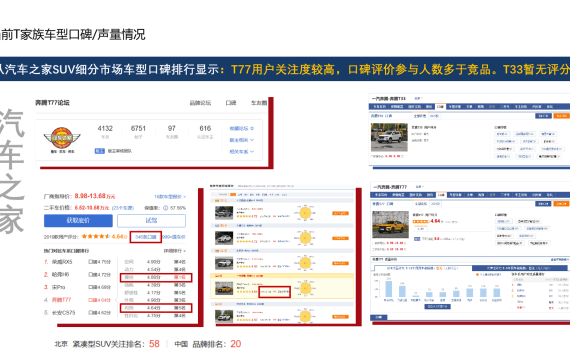Screen dimensions: 570x360
Task: Click the blue button below the bar chart
Action: pos(437,307)
